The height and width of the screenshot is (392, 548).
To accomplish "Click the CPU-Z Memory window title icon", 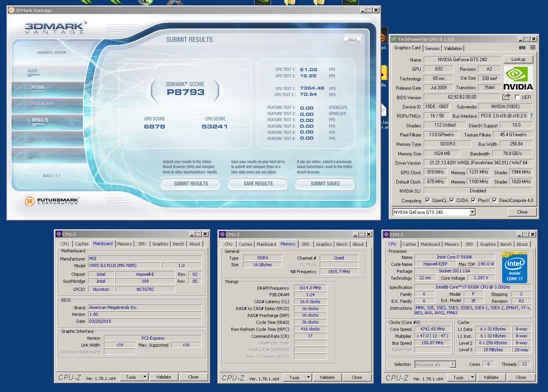I will click(222, 234).
